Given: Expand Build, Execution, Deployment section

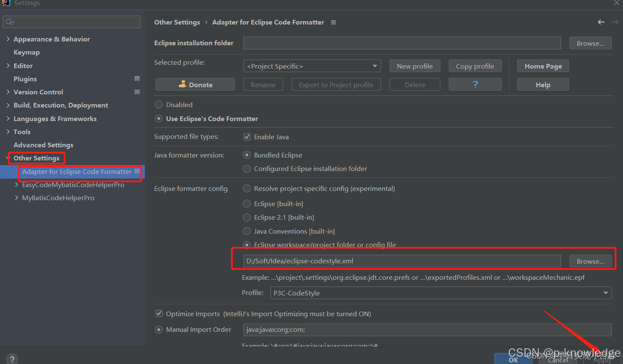Looking at the screenshot, I should click(8, 105).
